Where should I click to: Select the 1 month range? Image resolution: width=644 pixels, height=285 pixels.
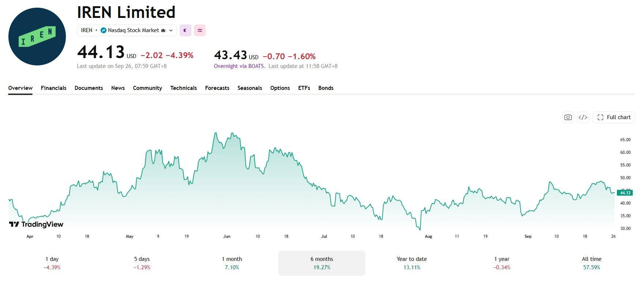(x=232, y=263)
